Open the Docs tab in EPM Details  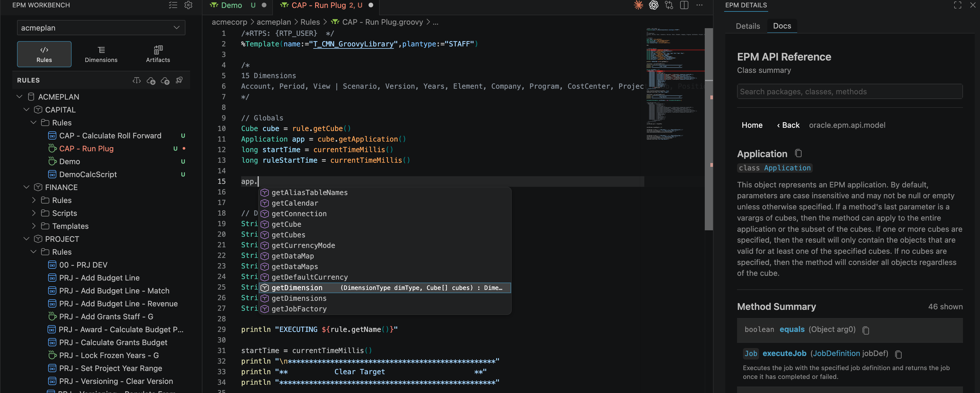(x=782, y=26)
